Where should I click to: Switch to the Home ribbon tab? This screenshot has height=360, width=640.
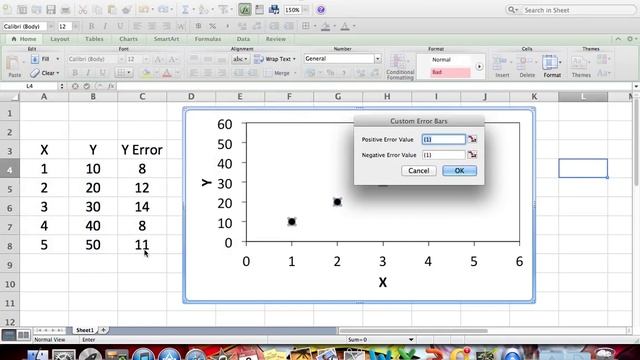pyautogui.click(x=24, y=39)
